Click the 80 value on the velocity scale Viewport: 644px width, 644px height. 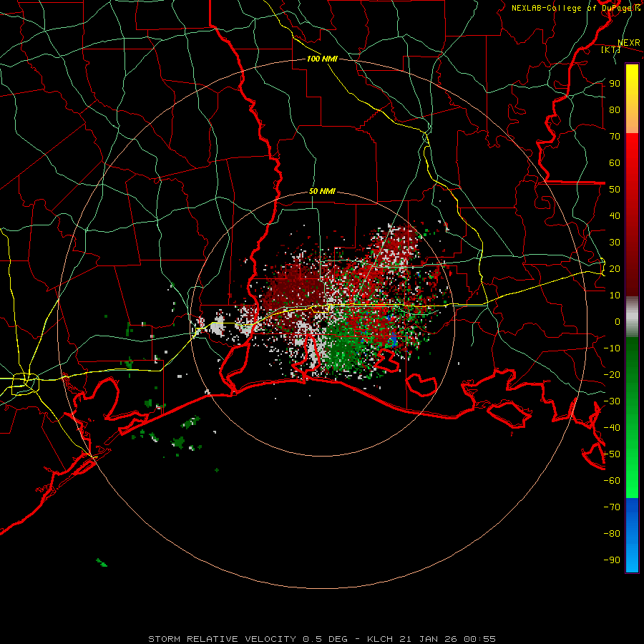pyautogui.click(x=615, y=110)
